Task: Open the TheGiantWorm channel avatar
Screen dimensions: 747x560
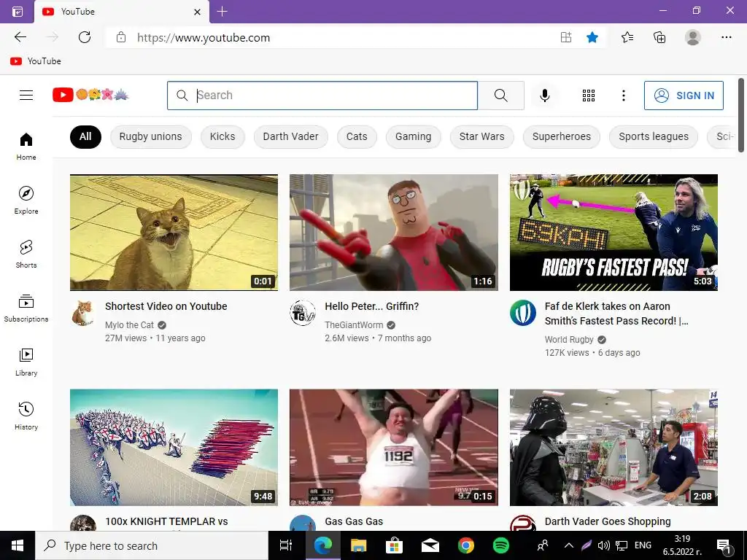Action: (x=303, y=313)
